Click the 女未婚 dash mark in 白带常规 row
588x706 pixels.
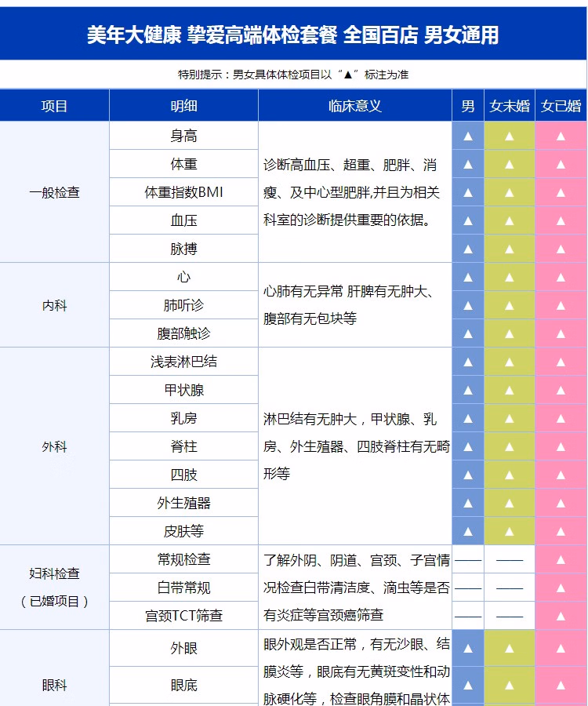(x=510, y=588)
